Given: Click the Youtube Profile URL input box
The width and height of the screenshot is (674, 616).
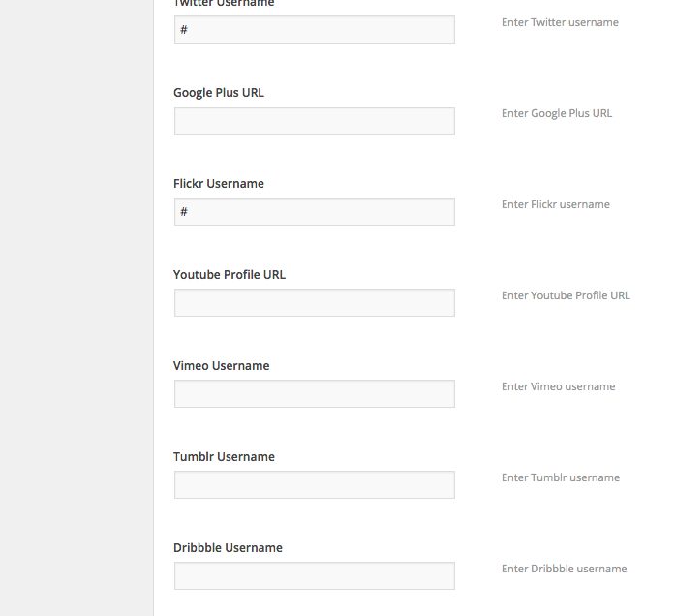Looking at the screenshot, I should [x=314, y=303].
